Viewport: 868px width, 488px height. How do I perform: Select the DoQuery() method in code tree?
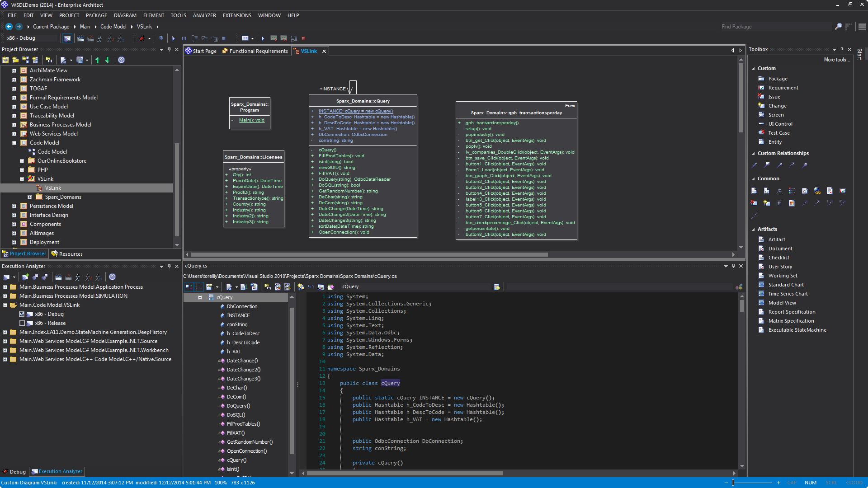click(x=238, y=406)
